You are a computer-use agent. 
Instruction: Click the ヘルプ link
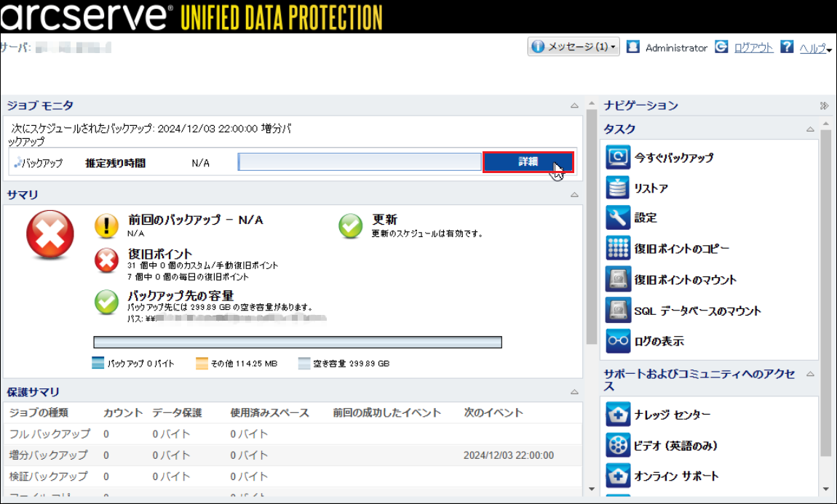812,48
